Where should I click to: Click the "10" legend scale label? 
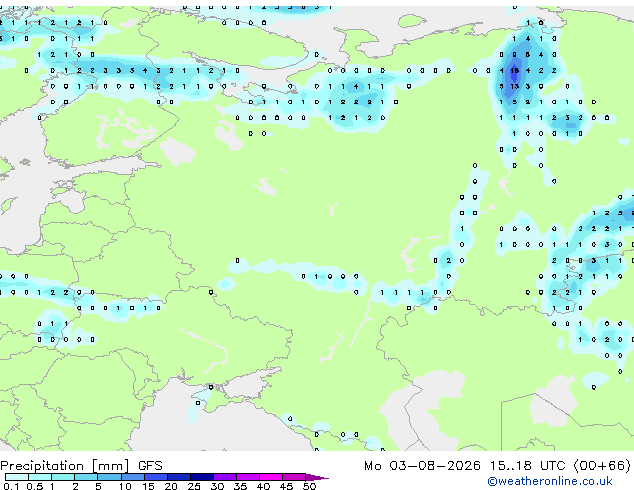pos(125,486)
